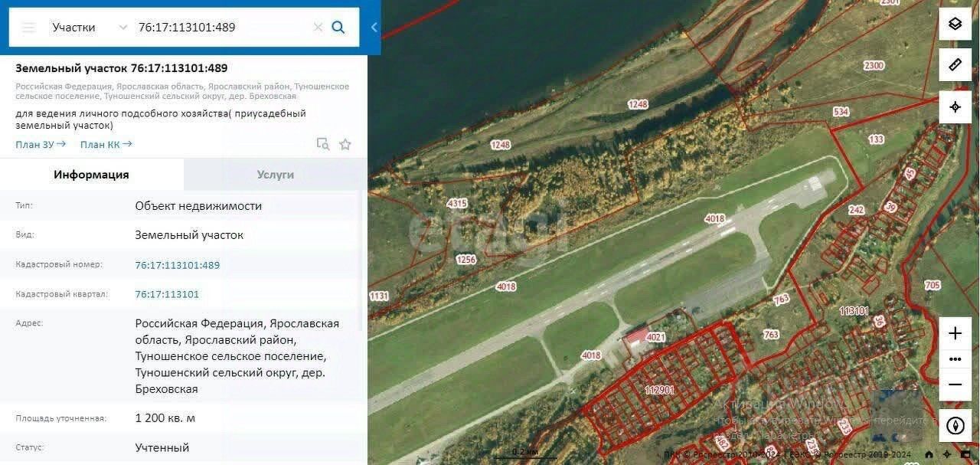Viewport: 980px width, 465px height.
Task: Select the ruler measurement tool
Action: pyautogui.click(x=955, y=65)
